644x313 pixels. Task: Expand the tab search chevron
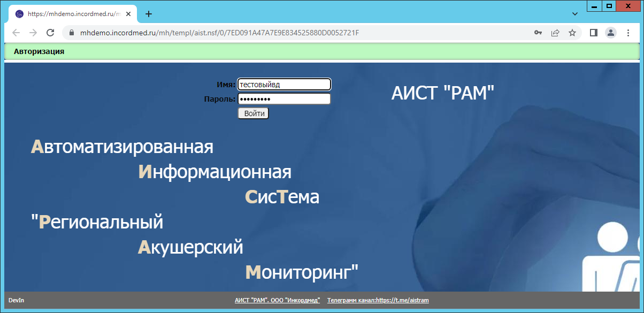[575, 14]
